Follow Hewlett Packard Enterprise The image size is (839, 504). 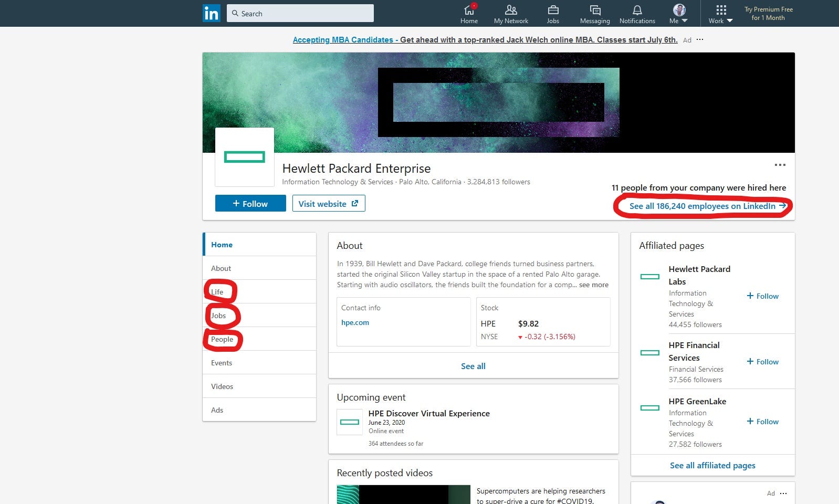[x=250, y=203]
